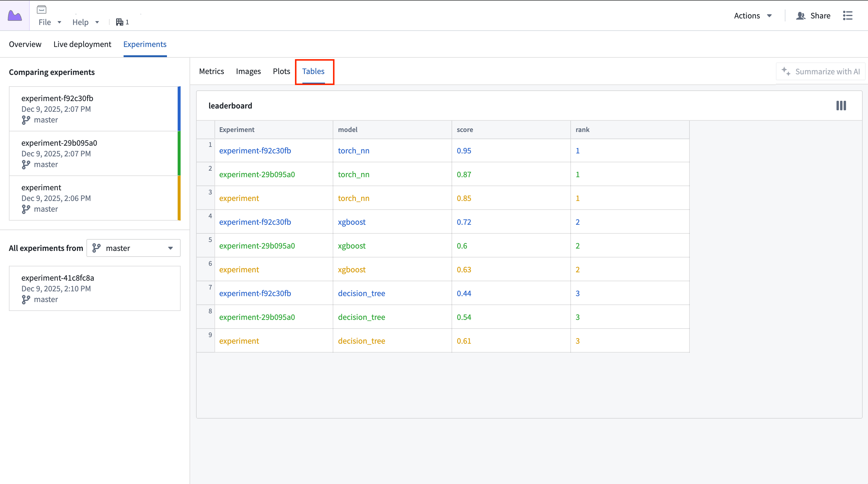Click the blue color bar on experiment-f92c30fb card
The image size is (868, 484).
[x=179, y=109]
